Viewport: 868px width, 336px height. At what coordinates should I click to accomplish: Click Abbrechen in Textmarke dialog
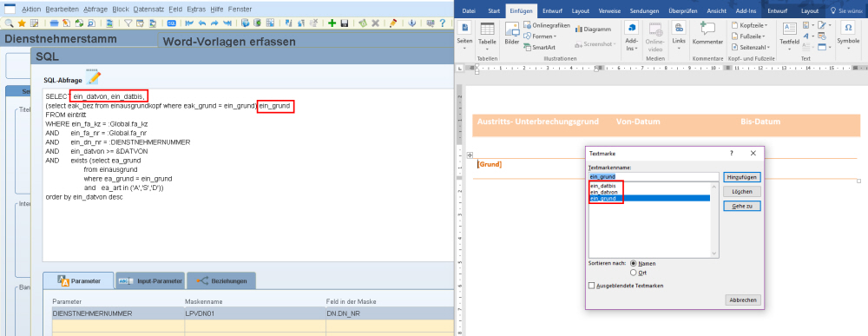pyautogui.click(x=743, y=300)
